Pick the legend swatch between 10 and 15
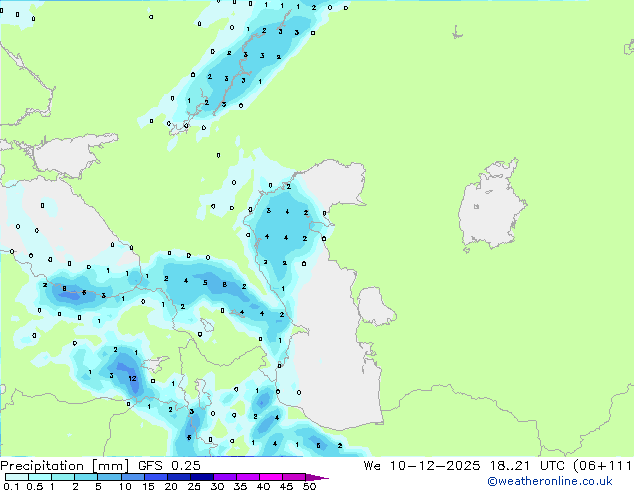The image size is (634, 490). pyautogui.click(x=133, y=477)
